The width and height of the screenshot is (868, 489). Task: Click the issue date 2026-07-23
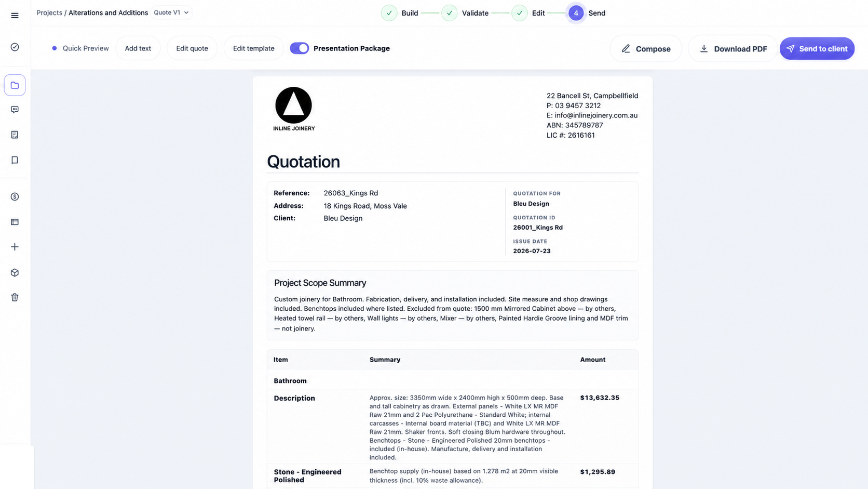pyautogui.click(x=532, y=251)
